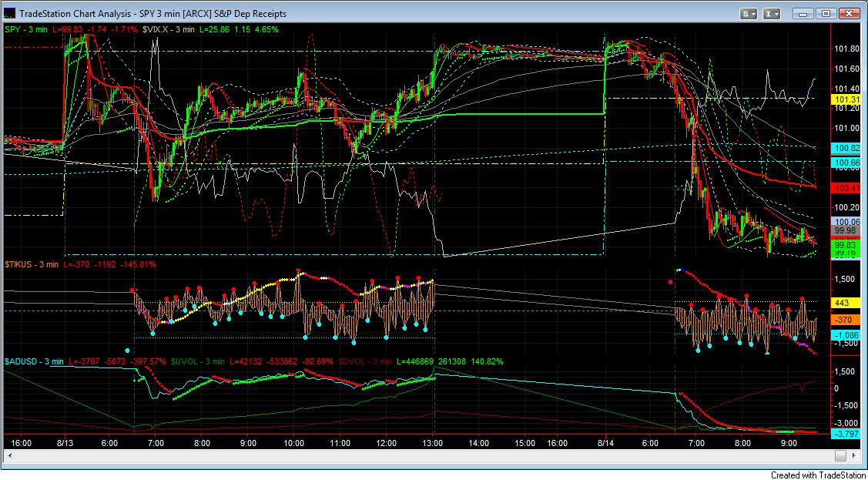This screenshot has width=868, height=480.
Task: Select the $DVOL - 3 min label
Action: tap(364, 361)
